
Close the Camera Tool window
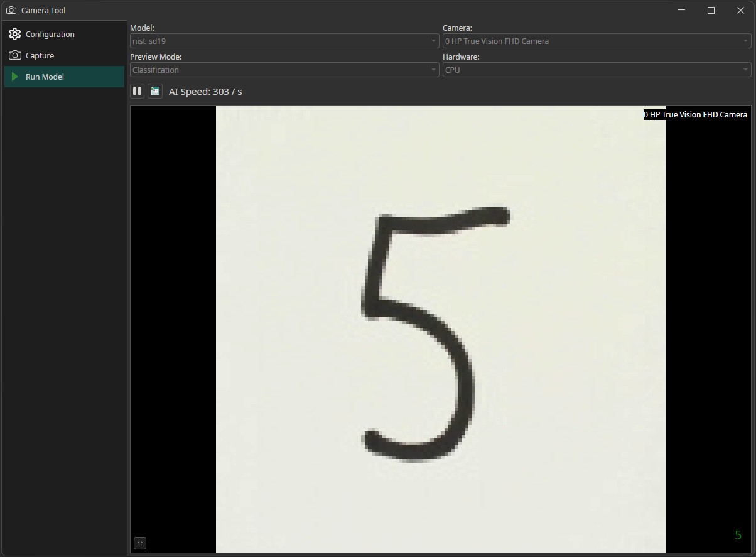pyautogui.click(x=740, y=10)
